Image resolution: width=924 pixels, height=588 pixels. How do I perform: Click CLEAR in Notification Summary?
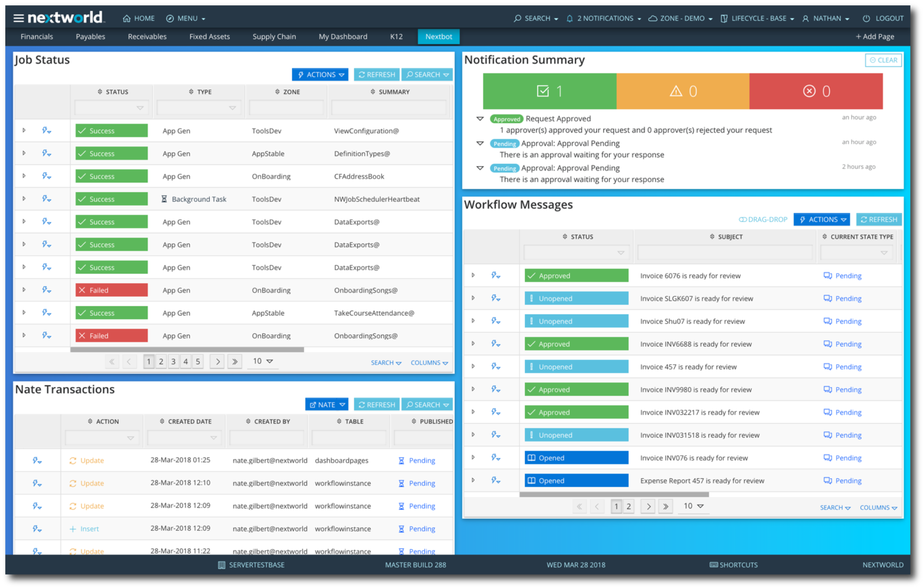click(883, 60)
